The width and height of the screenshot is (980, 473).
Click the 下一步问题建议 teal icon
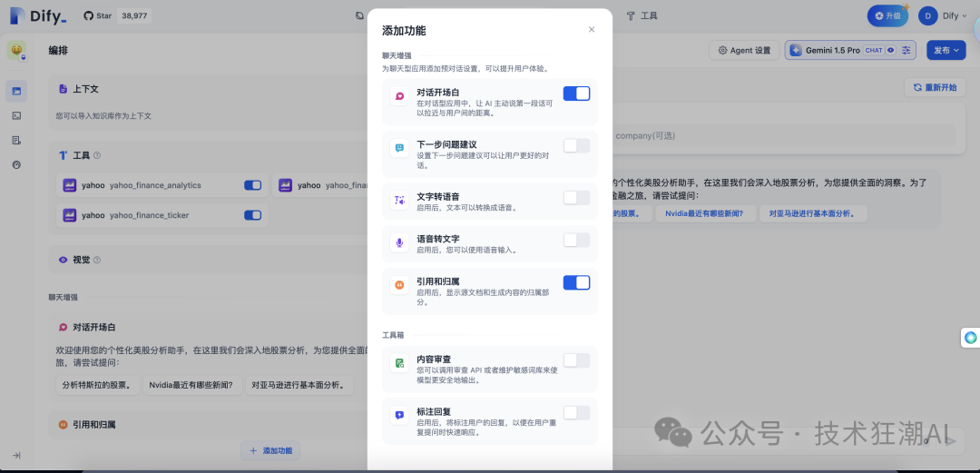(399, 148)
